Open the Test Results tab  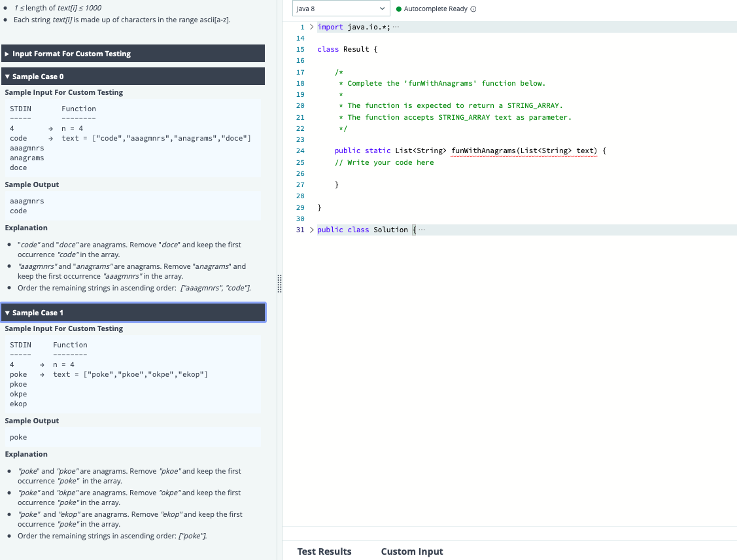coord(324,551)
